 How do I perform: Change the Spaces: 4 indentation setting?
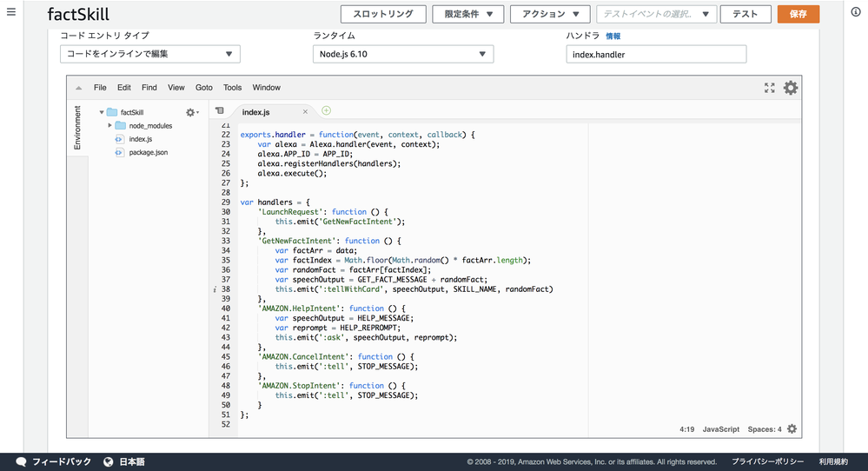coord(765,429)
